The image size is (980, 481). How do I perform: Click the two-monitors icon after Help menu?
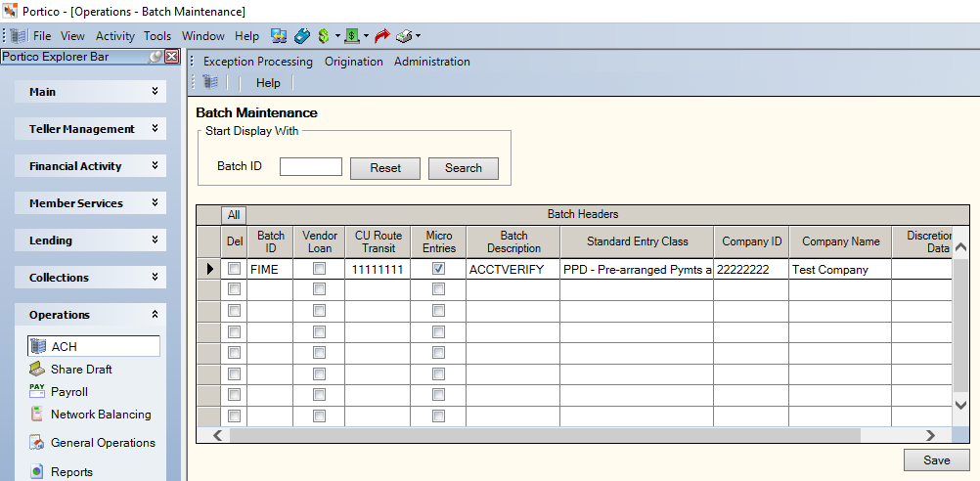click(279, 36)
